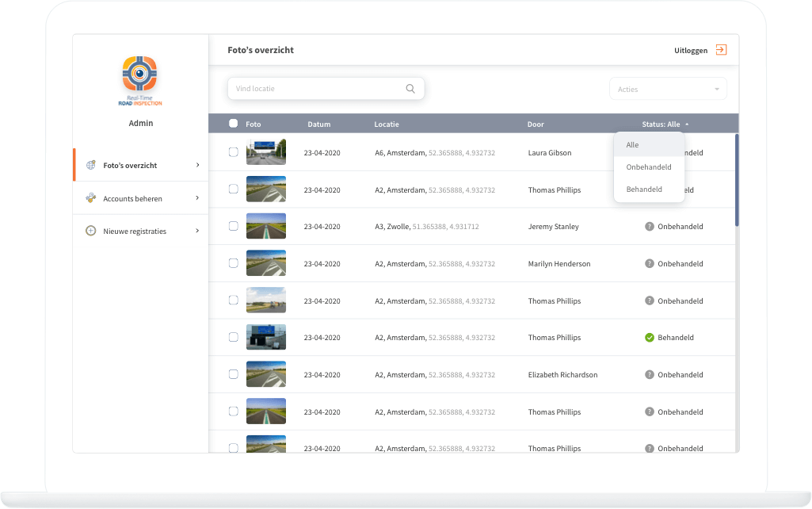This screenshot has width=812, height=509.
Task: Click Elizabeth Richardson's Onbehandeld status icon
Action: [650, 374]
